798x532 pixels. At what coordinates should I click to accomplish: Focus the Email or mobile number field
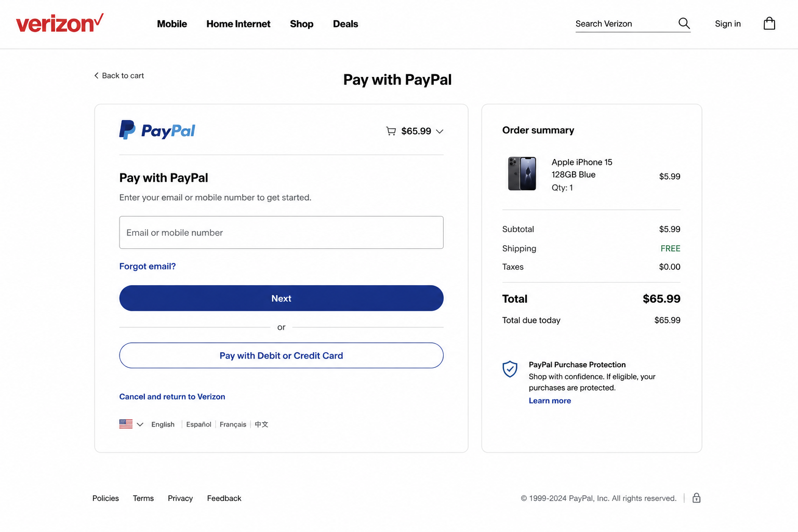(282, 232)
